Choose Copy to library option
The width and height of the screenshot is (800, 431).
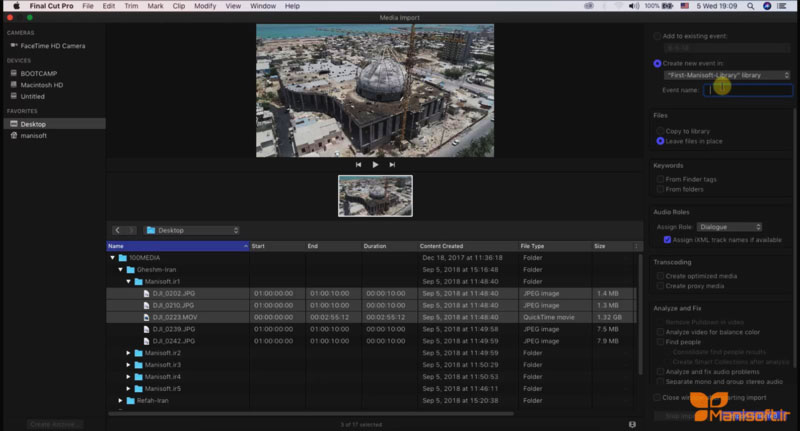tap(660, 131)
